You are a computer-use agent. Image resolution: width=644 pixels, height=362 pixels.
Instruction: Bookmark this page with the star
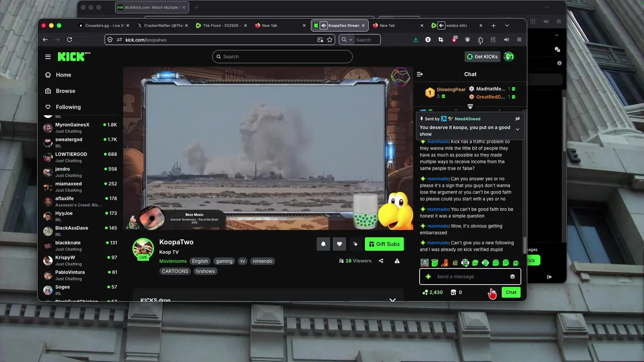click(330, 40)
